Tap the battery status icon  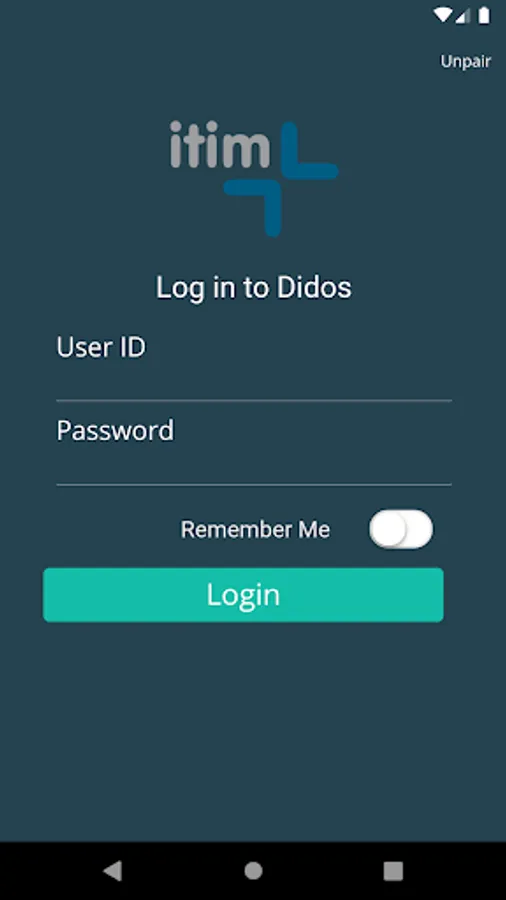[484, 15]
